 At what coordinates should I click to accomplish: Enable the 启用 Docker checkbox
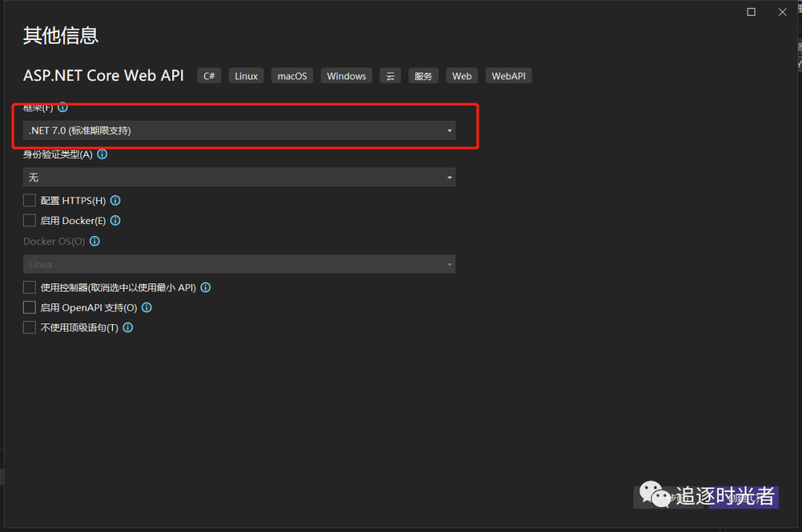[29, 220]
